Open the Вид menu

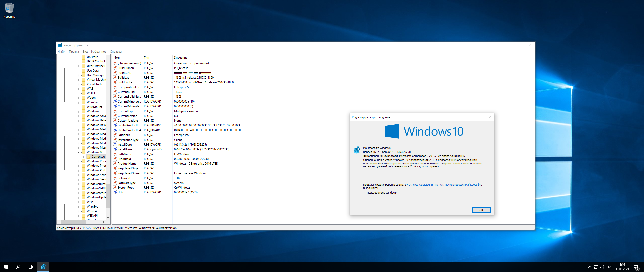point(85,52)
